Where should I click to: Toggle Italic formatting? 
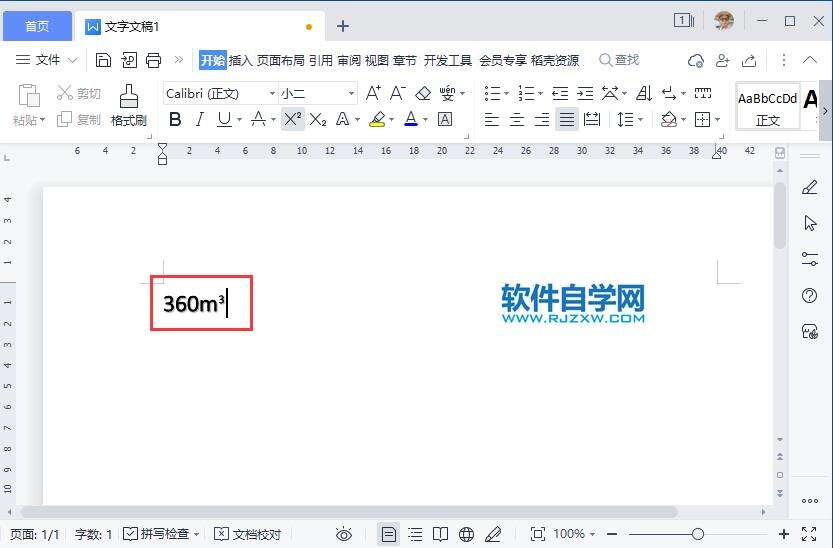coord(200,119)
